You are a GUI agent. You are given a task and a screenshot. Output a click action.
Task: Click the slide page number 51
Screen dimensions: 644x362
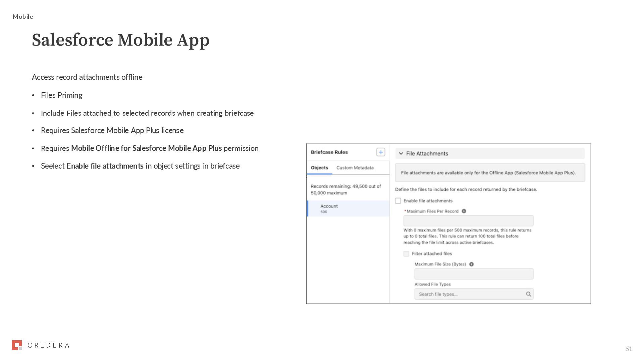(x=629, y=349)
